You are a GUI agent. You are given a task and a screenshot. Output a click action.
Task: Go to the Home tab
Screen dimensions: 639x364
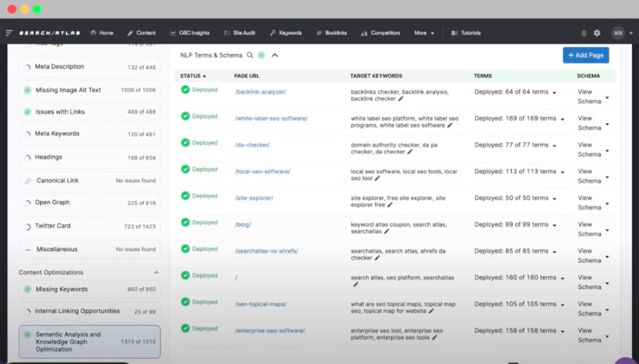[x=102, y=33]
